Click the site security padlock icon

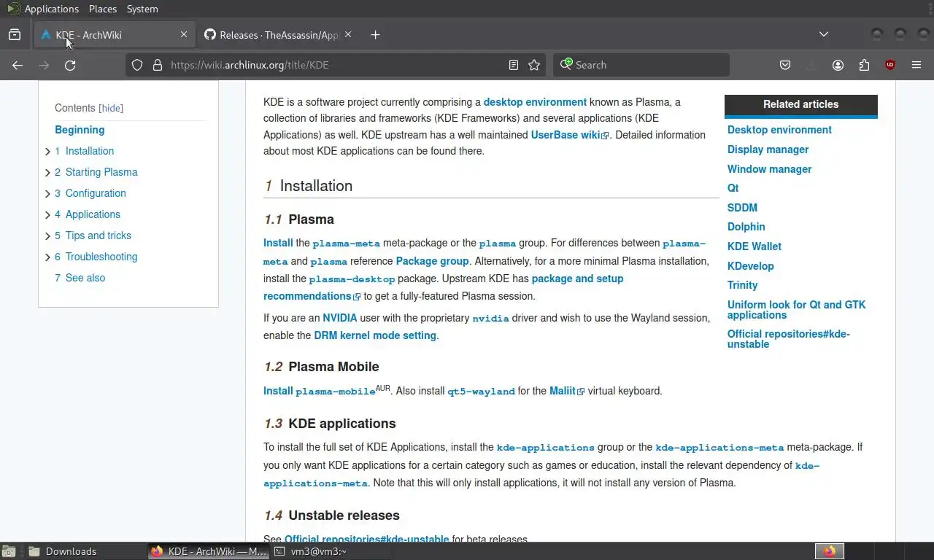click(157, 65)
